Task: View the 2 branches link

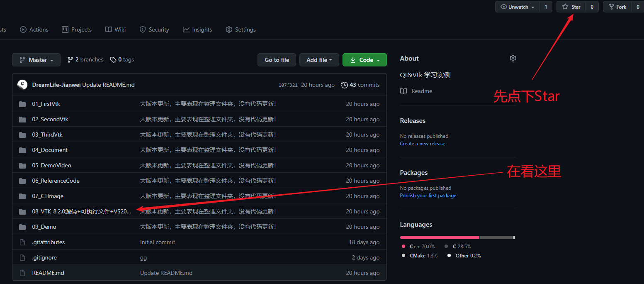Action: point(85,60)
